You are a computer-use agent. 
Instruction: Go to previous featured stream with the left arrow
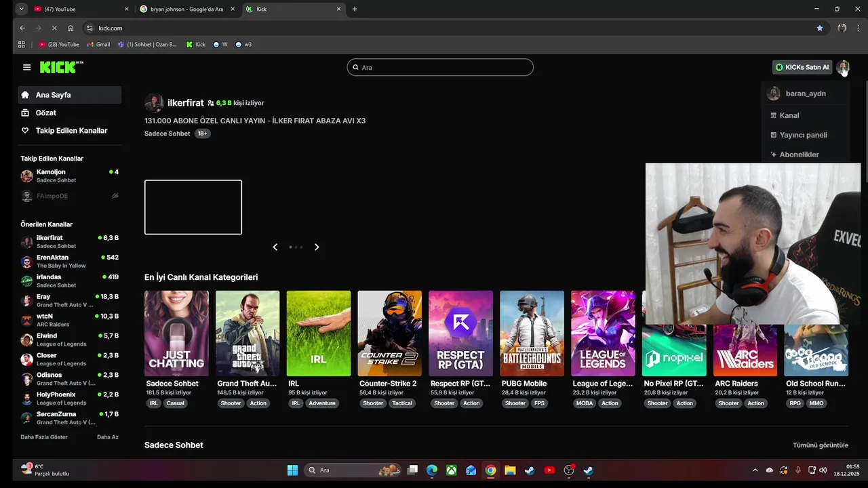tap(275, 247)
